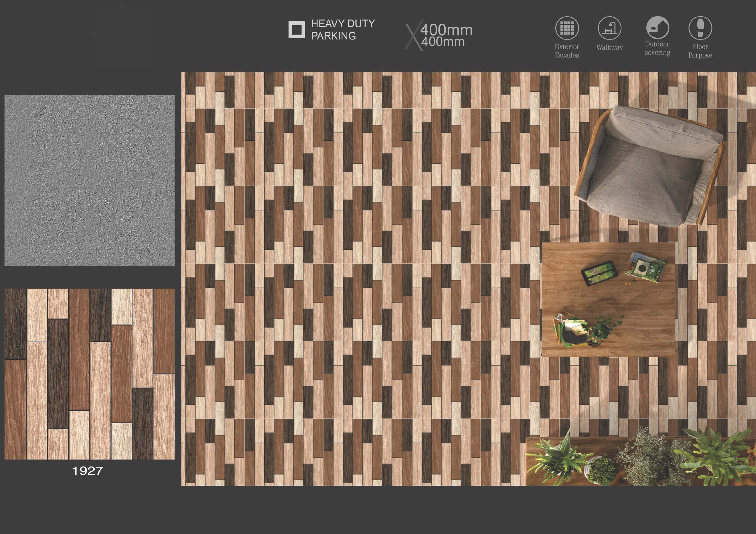Click the Exterior Facades grid icon
Screen dimensions: 756x534
(x=567, y=28)
